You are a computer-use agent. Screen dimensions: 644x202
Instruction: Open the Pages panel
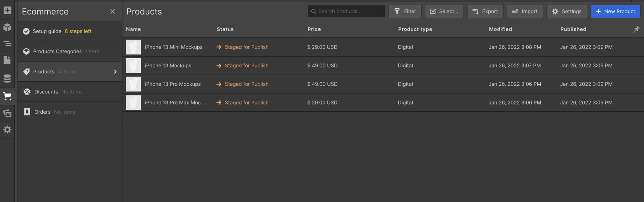coord(8,60)
